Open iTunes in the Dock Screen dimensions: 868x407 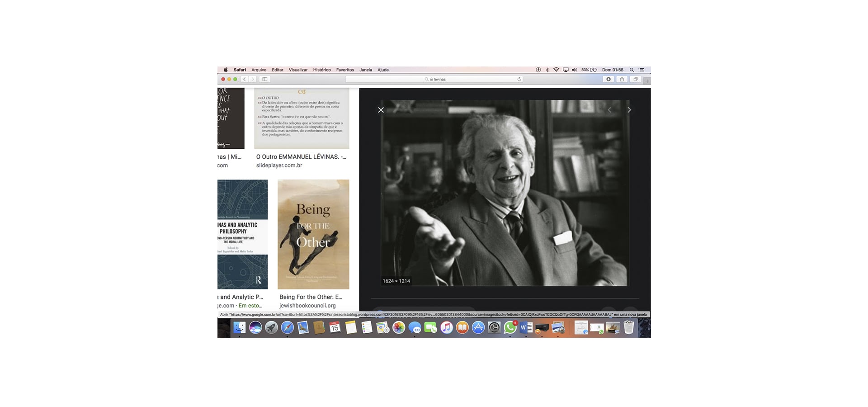coord(446,327)
